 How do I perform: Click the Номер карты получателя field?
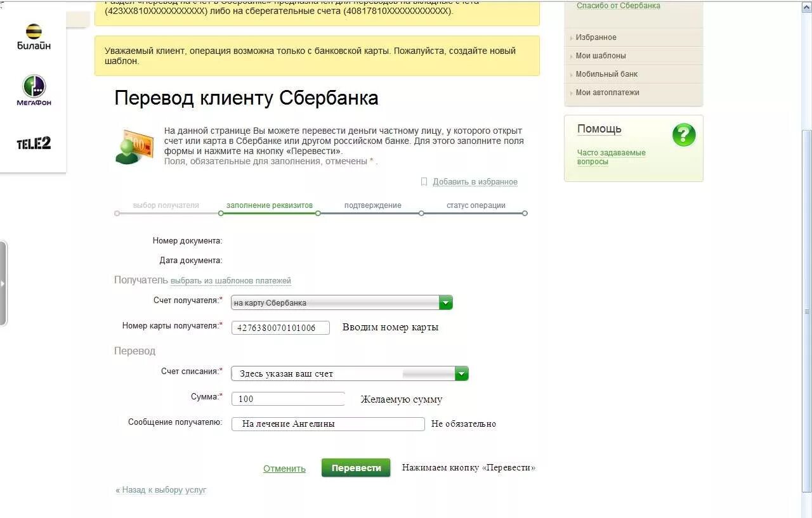(x=280, y=328)
